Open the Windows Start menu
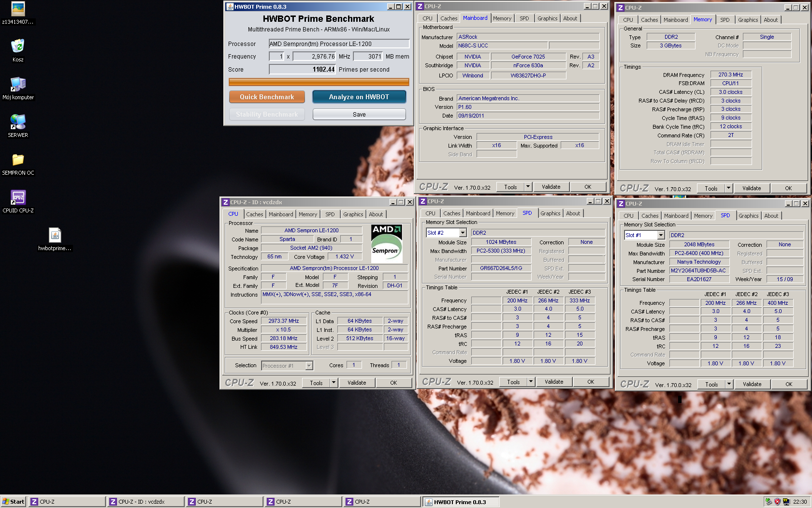The height and width of the screenshot is (508, 812). pyautogui.click(x=14, y=502)
